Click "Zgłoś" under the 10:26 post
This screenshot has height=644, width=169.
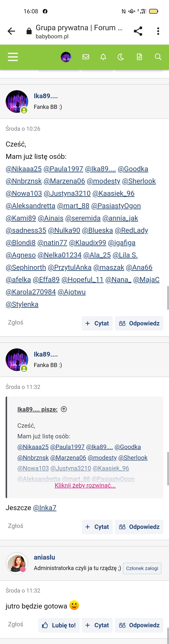[15, 322]
